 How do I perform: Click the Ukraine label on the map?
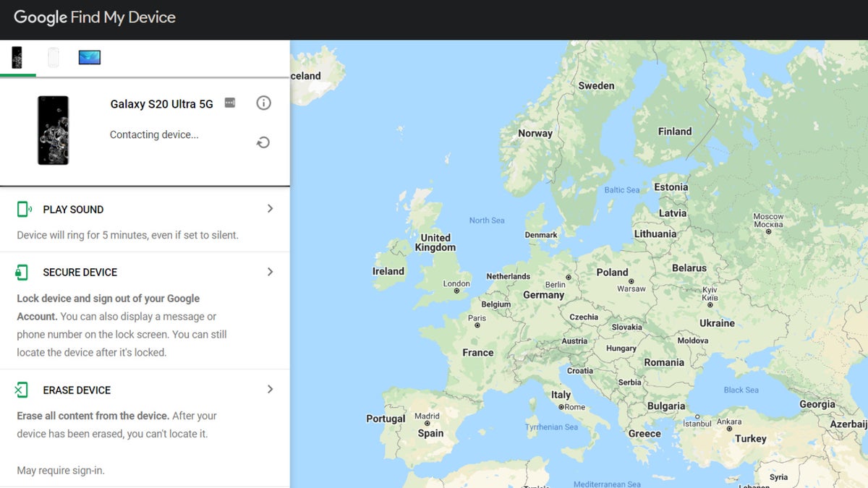pyautogui.click(x=718, y=323)
